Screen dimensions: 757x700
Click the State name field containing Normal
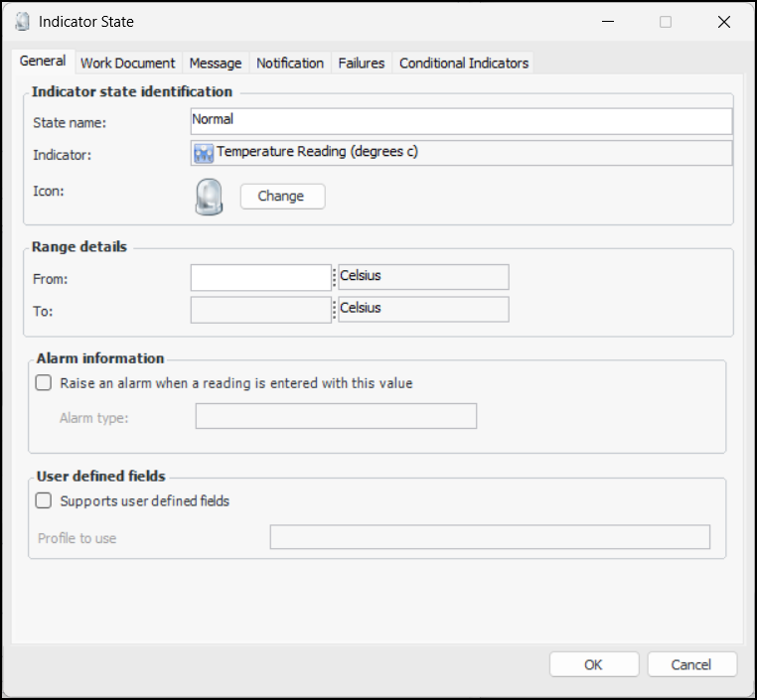(x=461, y=121)
